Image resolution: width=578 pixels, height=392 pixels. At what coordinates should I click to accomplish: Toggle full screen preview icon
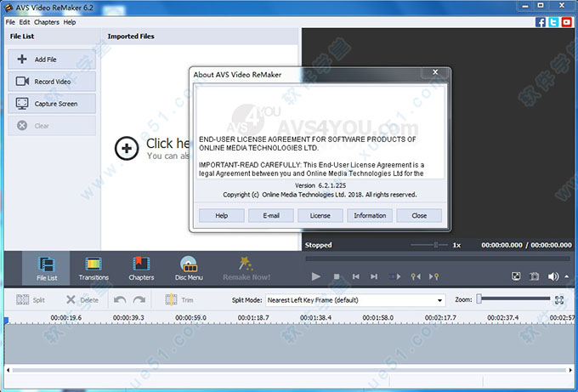pos(516,276)
